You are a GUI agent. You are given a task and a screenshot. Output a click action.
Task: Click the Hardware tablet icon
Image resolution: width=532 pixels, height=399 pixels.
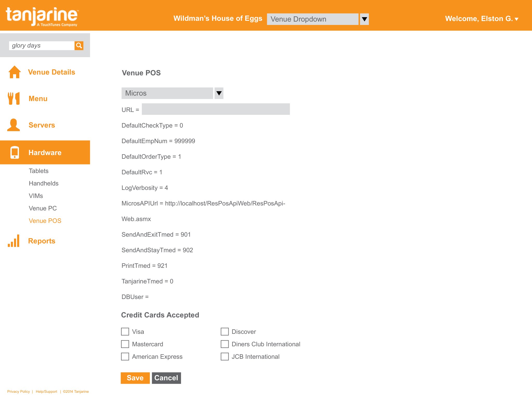point(15,152)
